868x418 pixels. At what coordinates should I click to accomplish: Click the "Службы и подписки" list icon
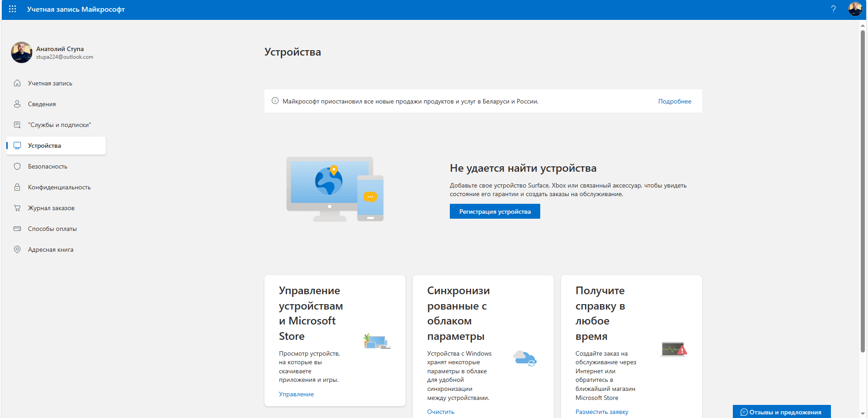click(x=17, y=125)
